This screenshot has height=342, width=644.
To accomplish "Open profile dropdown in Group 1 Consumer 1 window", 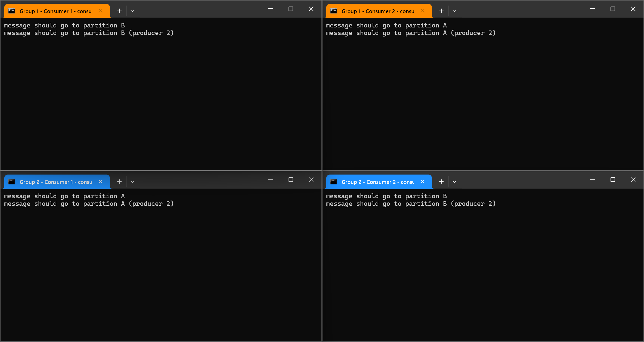I will pos(133,11).
